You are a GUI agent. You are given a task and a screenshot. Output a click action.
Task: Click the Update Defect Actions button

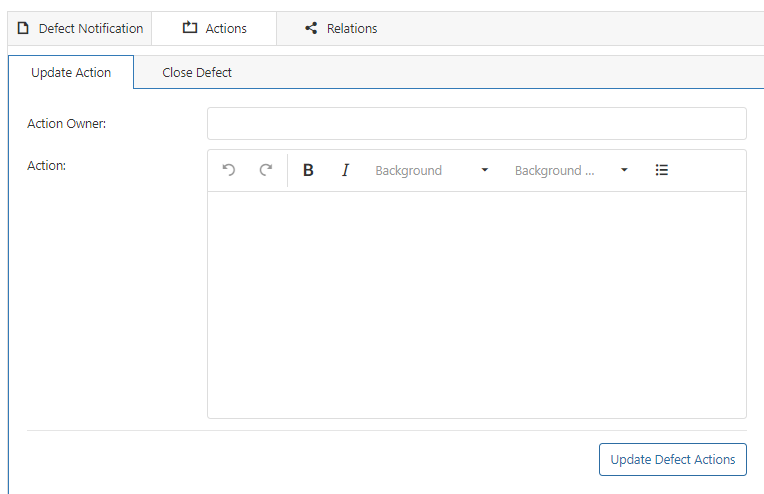(672, 459)
